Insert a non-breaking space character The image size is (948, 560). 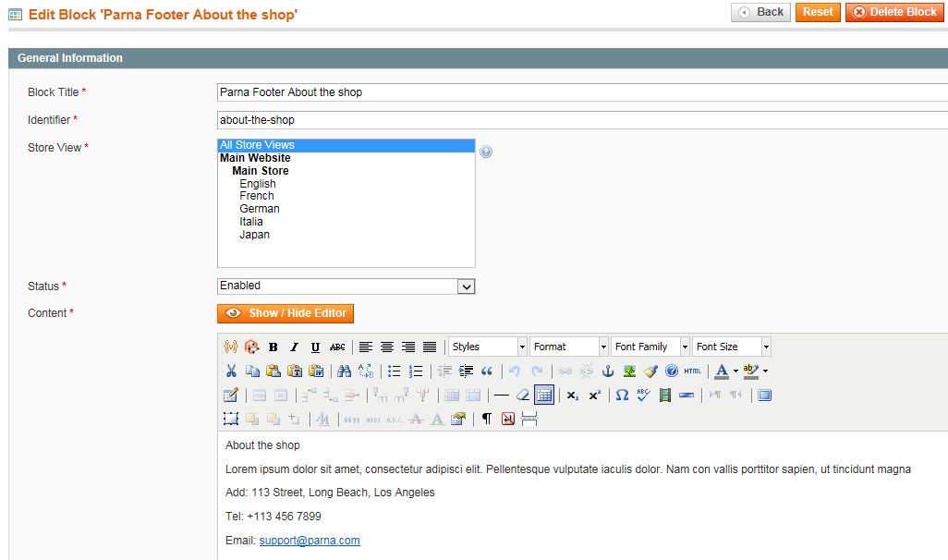tap(508, 419)
